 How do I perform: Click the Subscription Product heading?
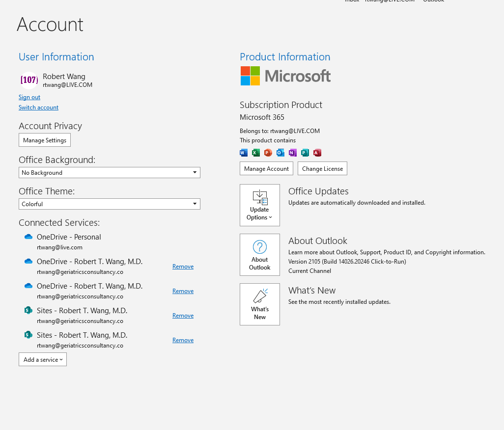coord(281,105)
